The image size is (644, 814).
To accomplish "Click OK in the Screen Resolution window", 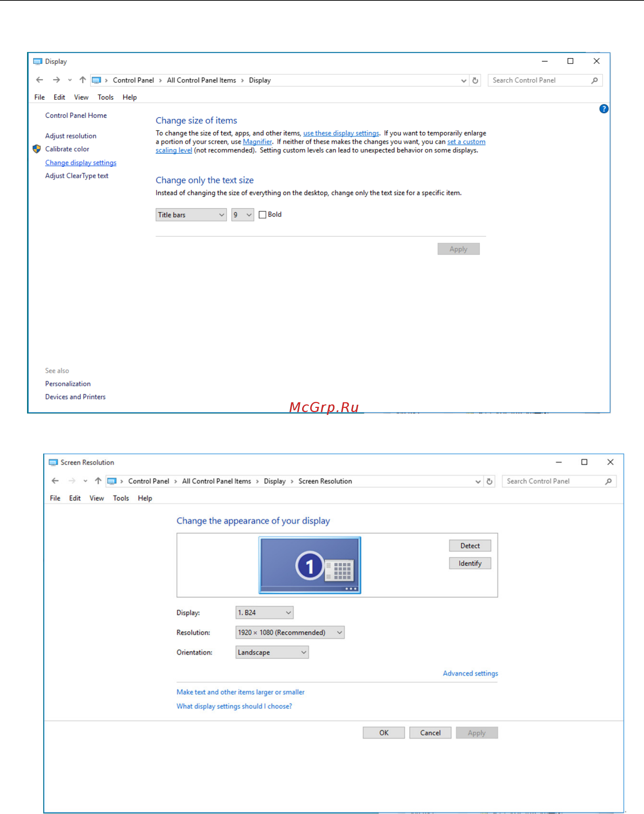I will (x=383, y=732).
